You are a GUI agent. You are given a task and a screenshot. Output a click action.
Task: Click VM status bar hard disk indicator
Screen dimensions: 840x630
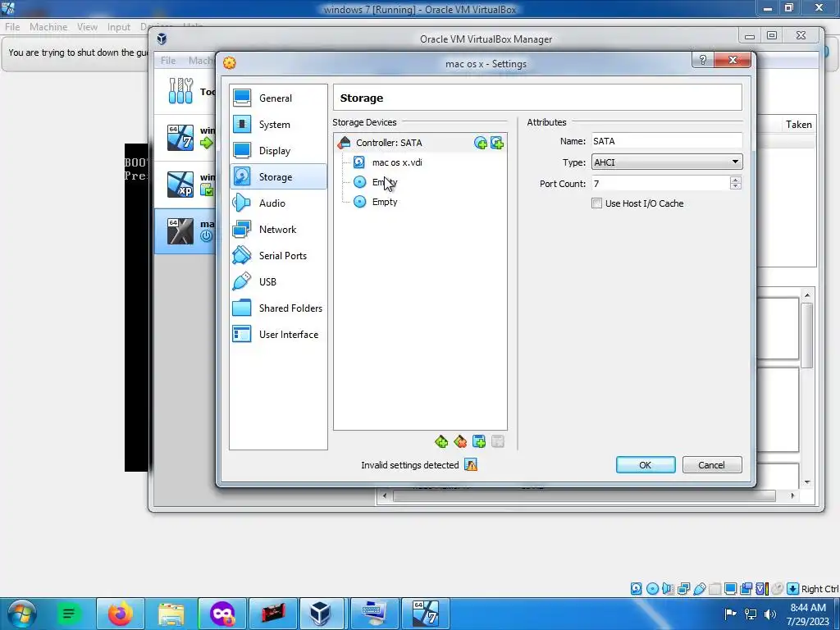(x=636, y=589)
